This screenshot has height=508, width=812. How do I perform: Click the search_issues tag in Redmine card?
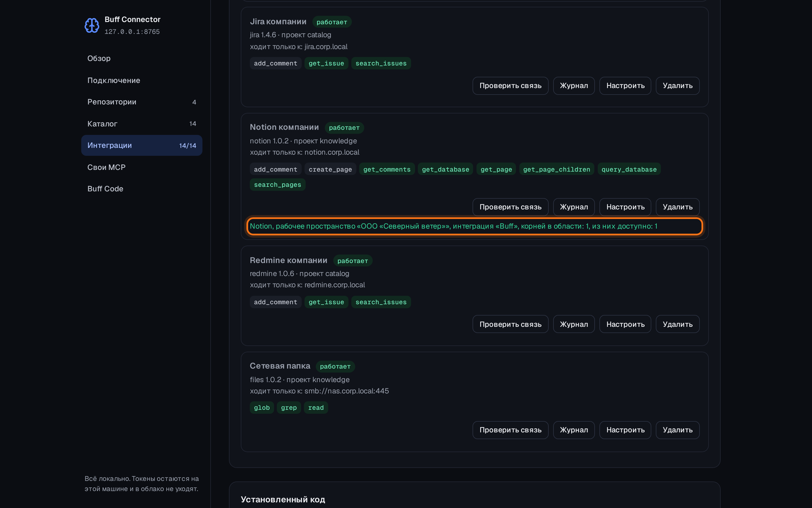click(381, 302)
